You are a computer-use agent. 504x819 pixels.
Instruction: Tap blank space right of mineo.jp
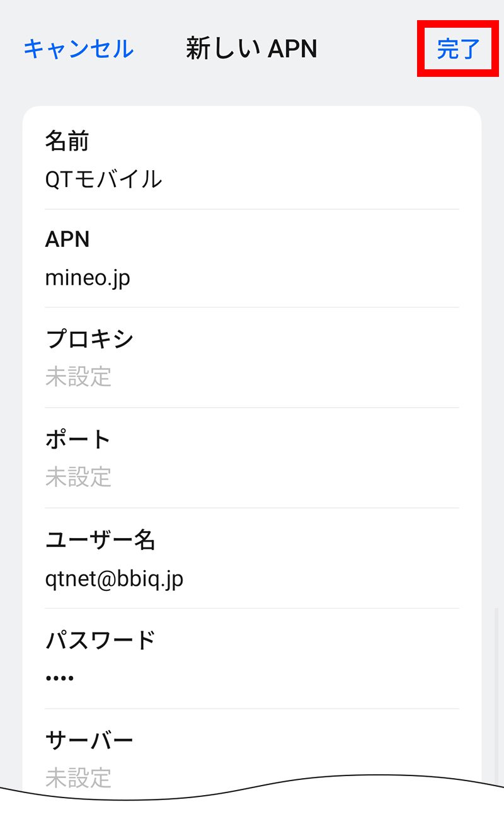click(302, 277)
